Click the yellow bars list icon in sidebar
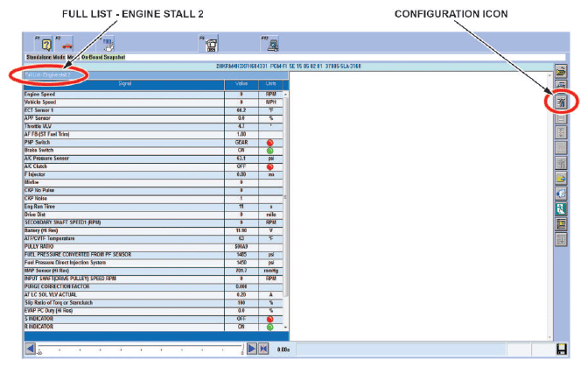This screenshot has width=588, height=367. (x=561, y=224)
